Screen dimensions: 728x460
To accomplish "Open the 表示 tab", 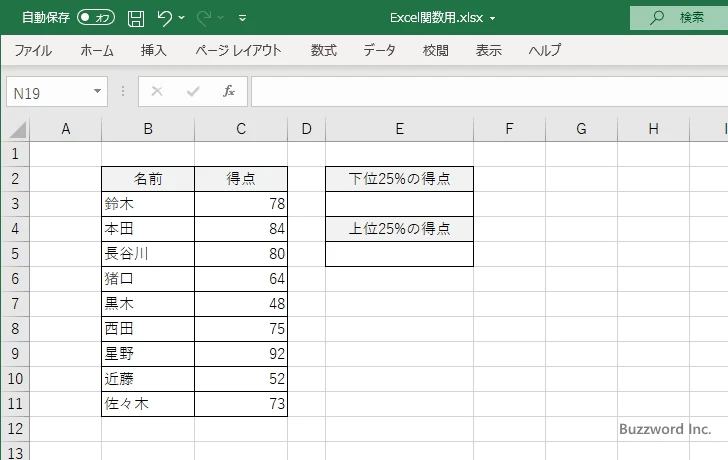I will 488,50.
